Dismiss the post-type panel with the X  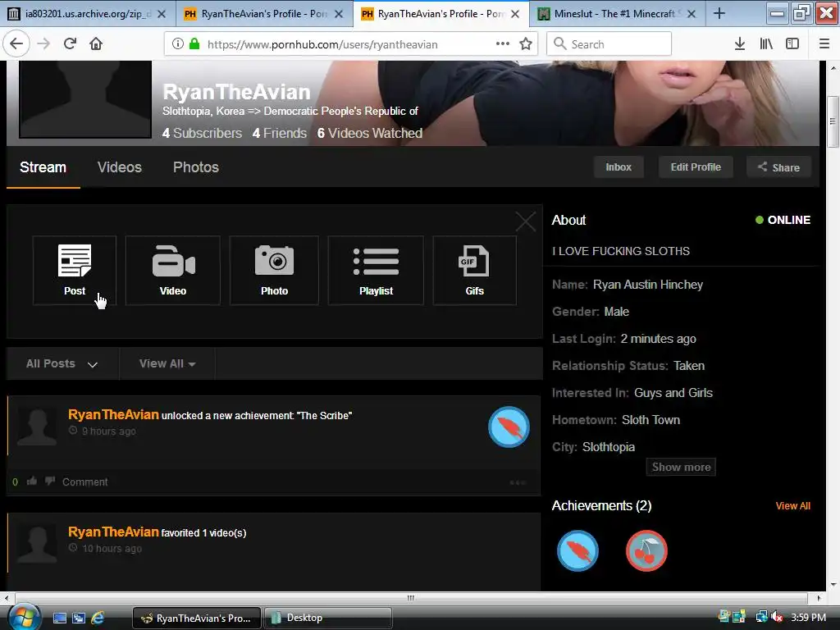pyautogui.click(x=526, y=221)
